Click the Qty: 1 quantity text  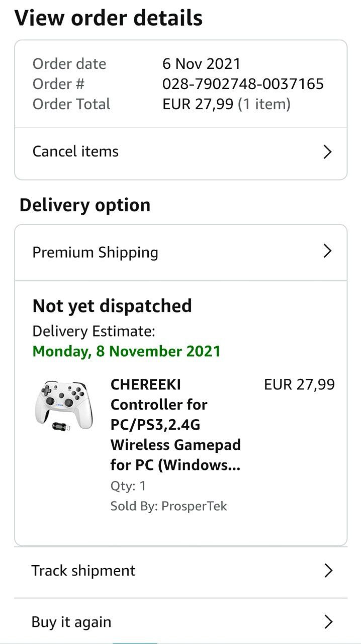[128, 486]
